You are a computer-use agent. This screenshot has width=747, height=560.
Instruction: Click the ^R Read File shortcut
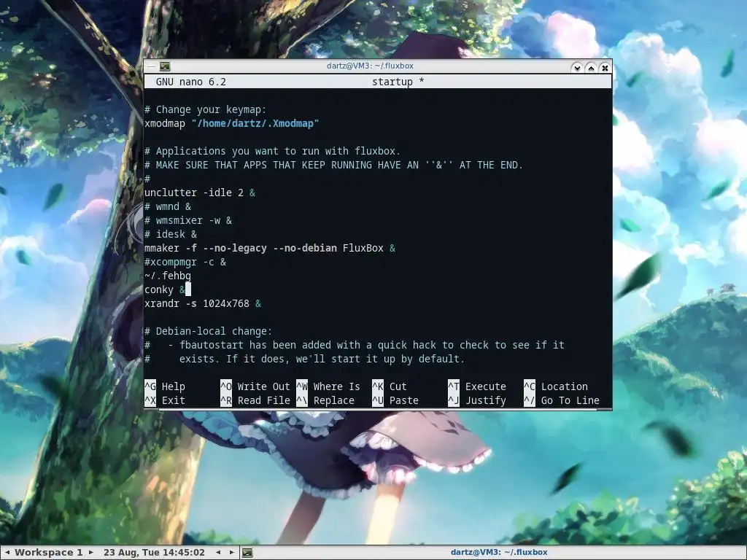(255, 400)
